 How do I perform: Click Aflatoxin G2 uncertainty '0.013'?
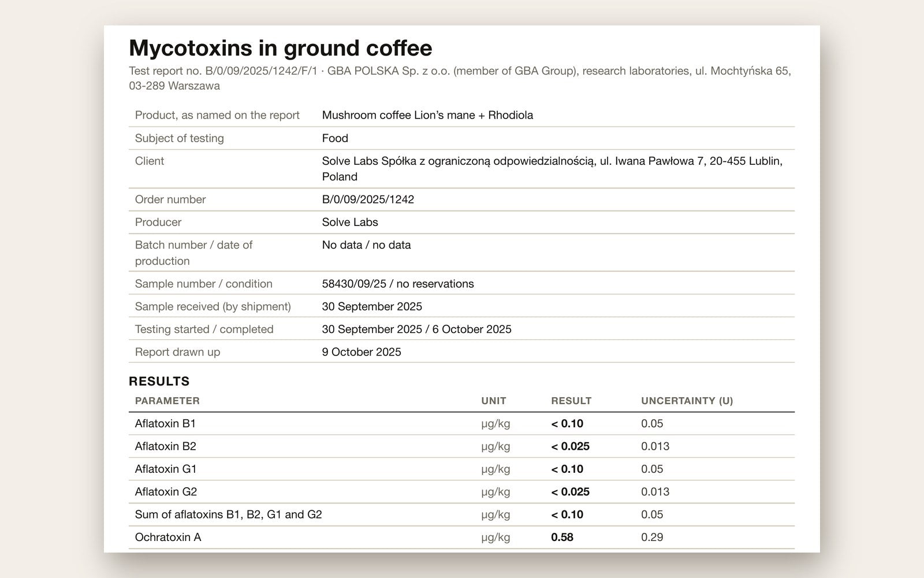[x=655, y=492]
